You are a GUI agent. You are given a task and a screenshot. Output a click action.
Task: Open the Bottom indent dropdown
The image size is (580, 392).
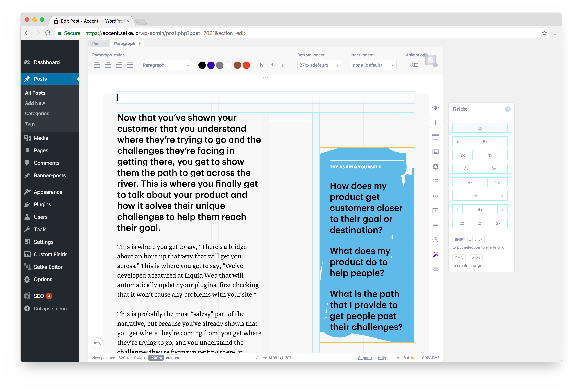(319, 65)
